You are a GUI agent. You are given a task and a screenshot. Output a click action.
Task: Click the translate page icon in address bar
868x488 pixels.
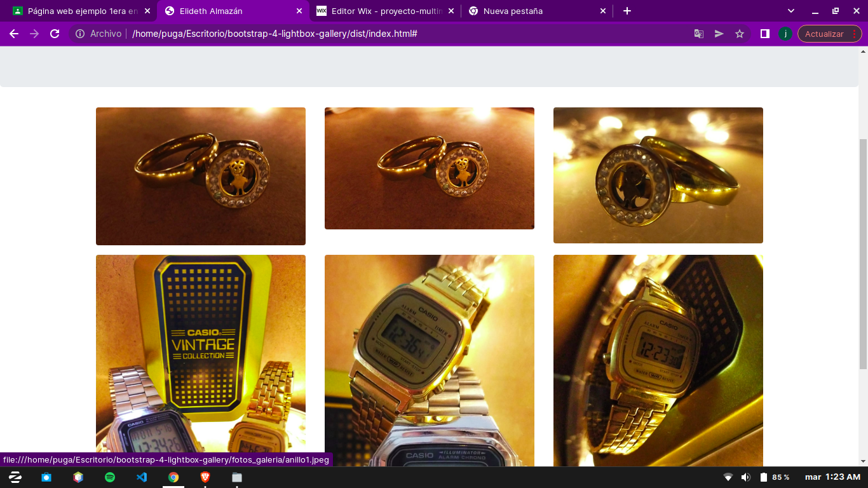(699, 34)
